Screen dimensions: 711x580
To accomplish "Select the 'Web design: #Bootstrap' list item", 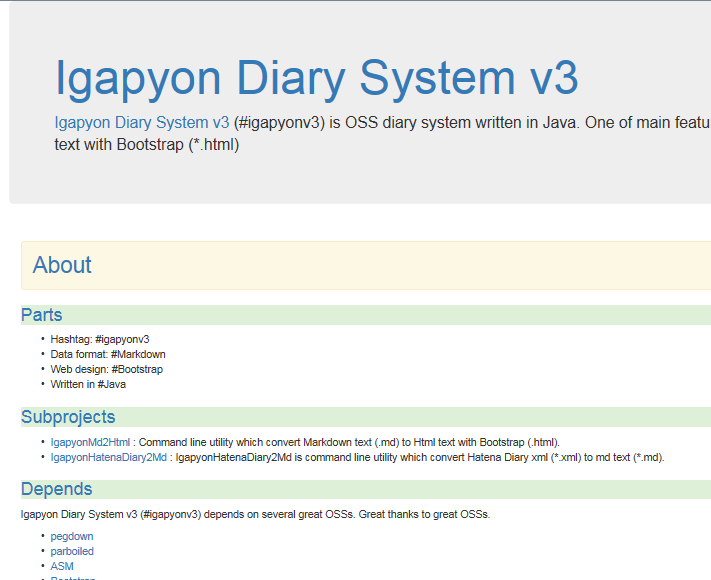I will [x=107, y=369].
